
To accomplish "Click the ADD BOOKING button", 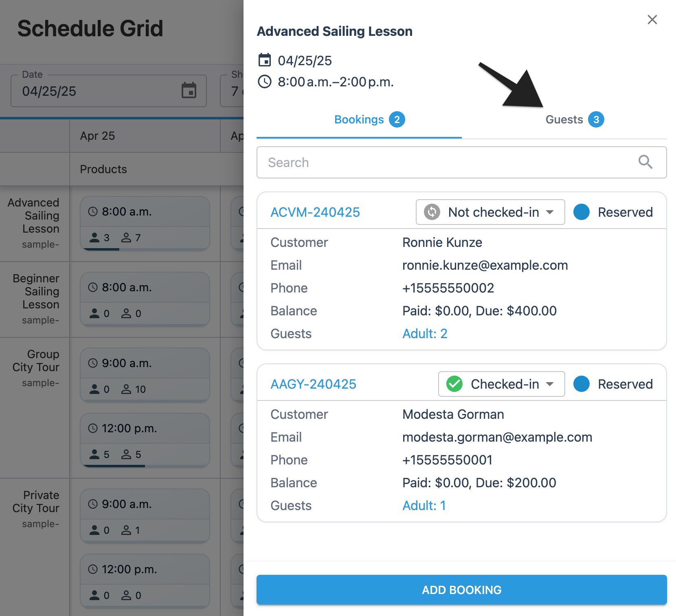I will [x=461, y=590].
